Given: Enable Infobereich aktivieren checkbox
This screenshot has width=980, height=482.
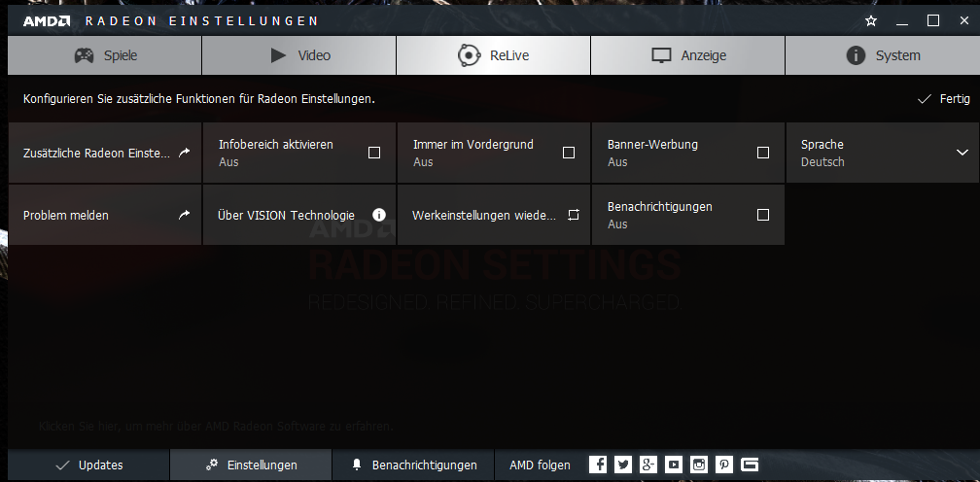Looking at the screenshot, I should (x=374, y=153).
